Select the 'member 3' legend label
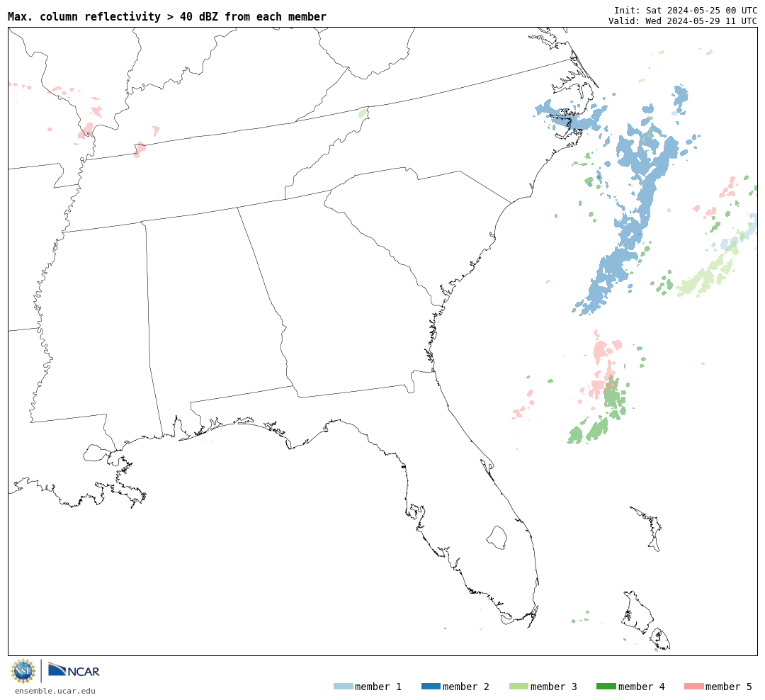The height and width of the screenshot is (700, 765). pyautogui.click(x=554, y=687)
